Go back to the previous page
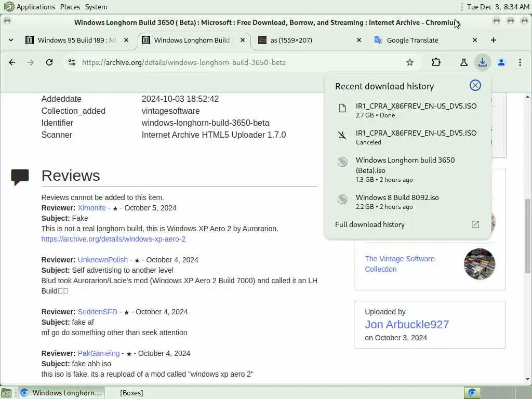The height and width of the screenshot is (399, 532). coord(12,62)
